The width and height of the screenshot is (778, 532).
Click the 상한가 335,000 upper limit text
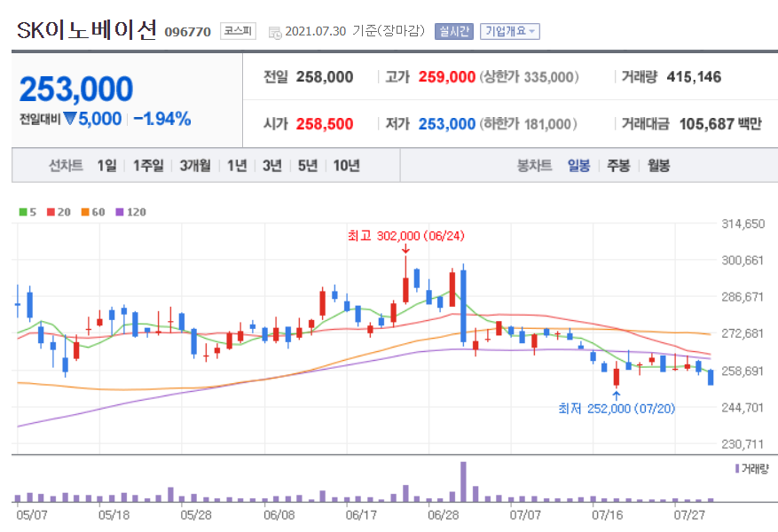(529, 77)
